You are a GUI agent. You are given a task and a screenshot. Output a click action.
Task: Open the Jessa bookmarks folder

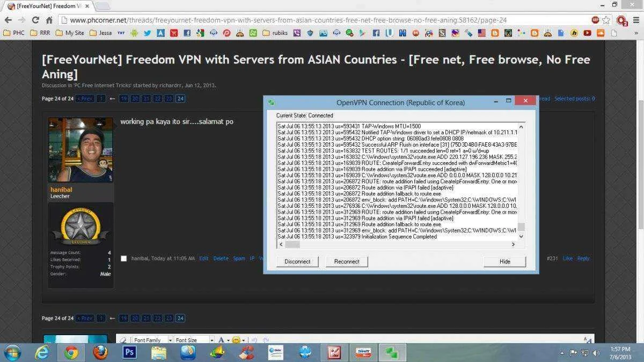(x=100, y=33)
